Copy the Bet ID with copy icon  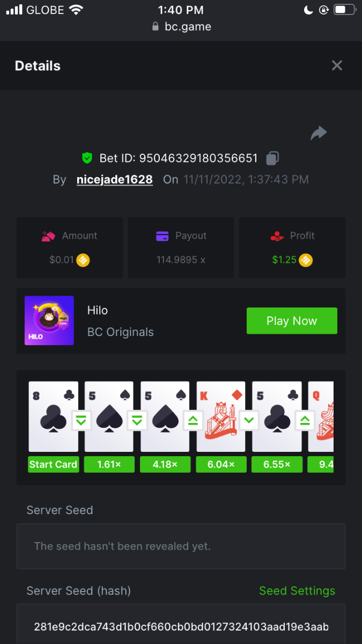[x=272, y=158]
